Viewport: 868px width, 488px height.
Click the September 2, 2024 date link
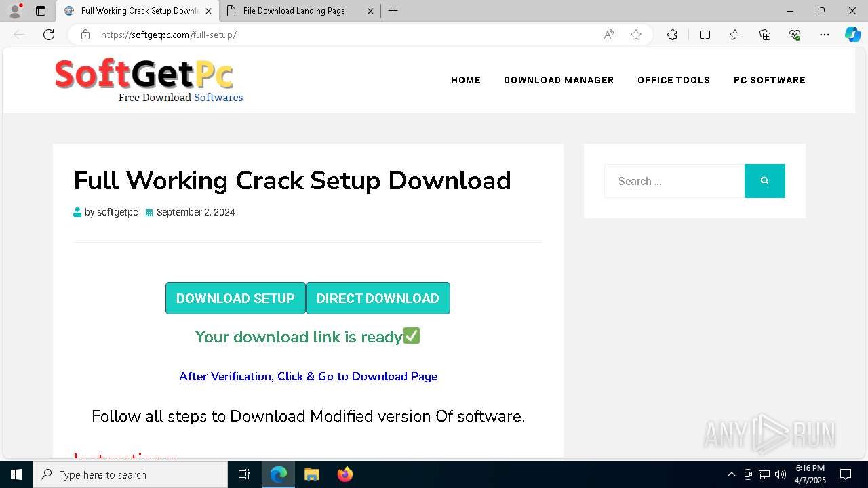click(x=196, y=212)
